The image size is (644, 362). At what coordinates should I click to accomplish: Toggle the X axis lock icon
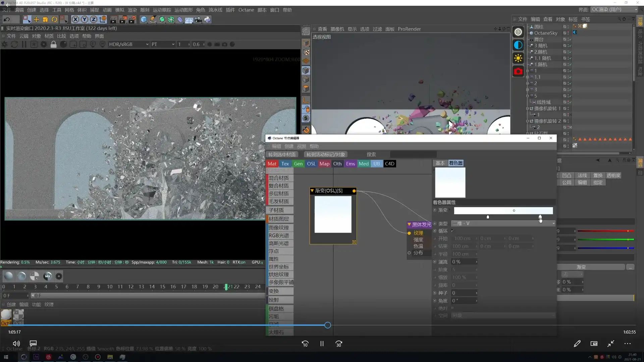click(75, 19)
